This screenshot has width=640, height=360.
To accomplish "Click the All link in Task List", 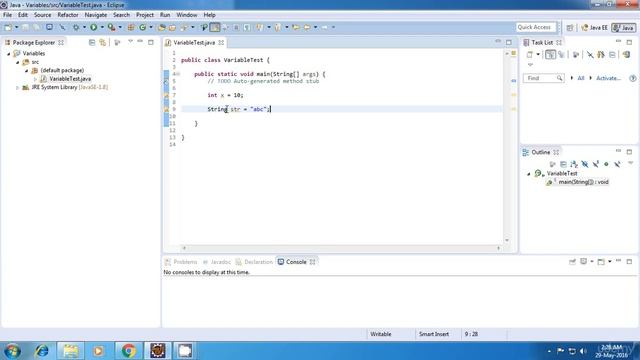I will pyautogui.click(x=581, y=78).
